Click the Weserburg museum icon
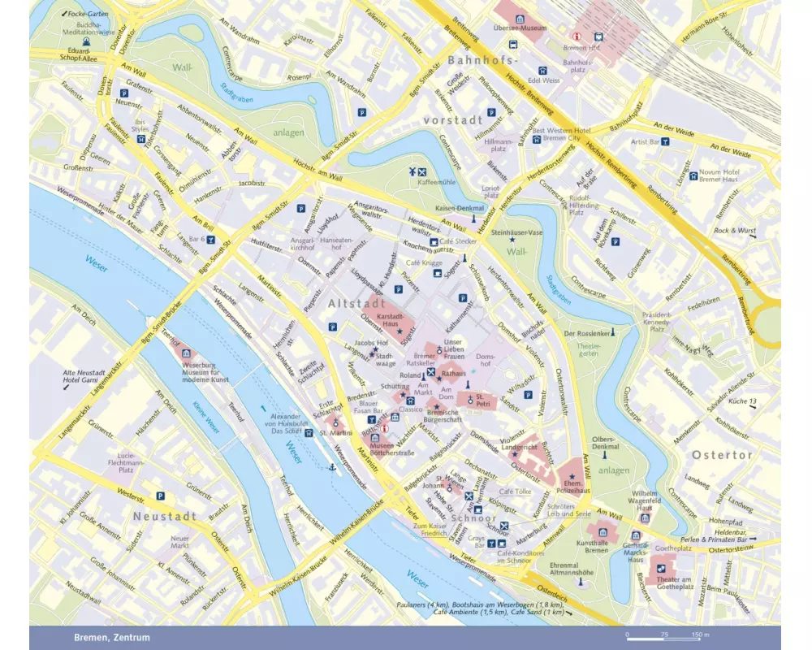 point(187,354)
